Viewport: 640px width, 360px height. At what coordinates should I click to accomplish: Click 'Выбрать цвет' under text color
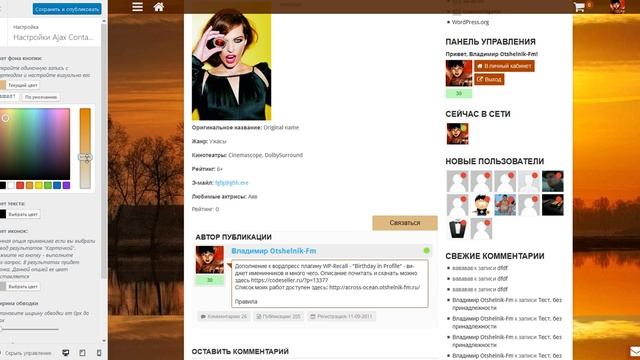coord(23,214)
